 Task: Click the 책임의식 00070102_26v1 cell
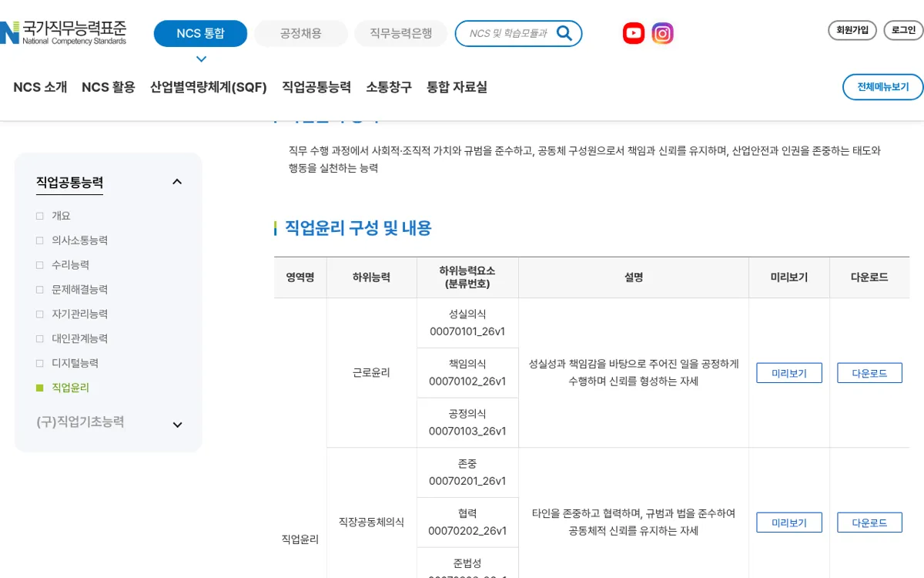pos(467,373)
